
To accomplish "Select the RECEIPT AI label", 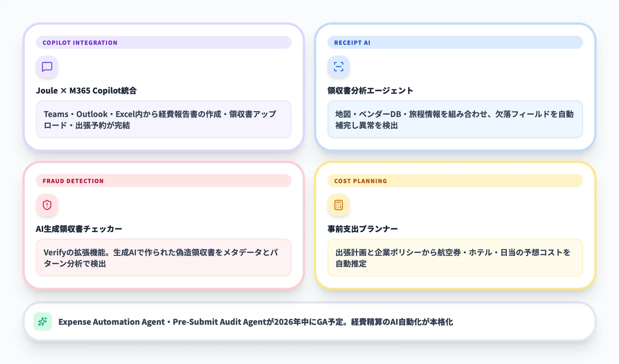I will tap(352, 43).
